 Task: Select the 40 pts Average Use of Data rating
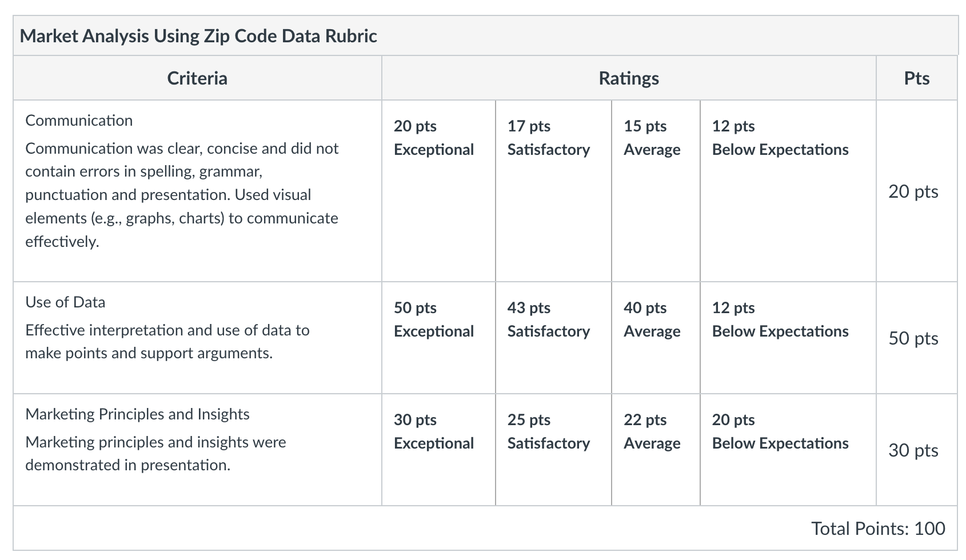[x=656, y=338]
